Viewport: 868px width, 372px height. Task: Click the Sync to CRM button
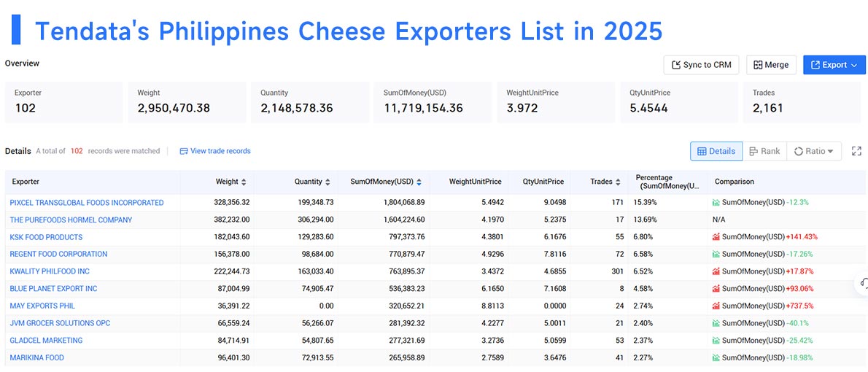click(702, 65)
